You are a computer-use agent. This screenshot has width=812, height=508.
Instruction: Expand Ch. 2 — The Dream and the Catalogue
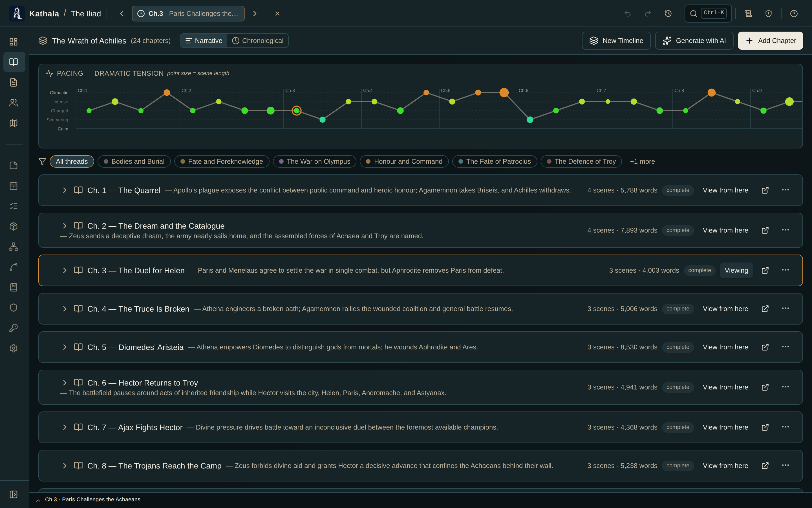(x=65, y=226)
